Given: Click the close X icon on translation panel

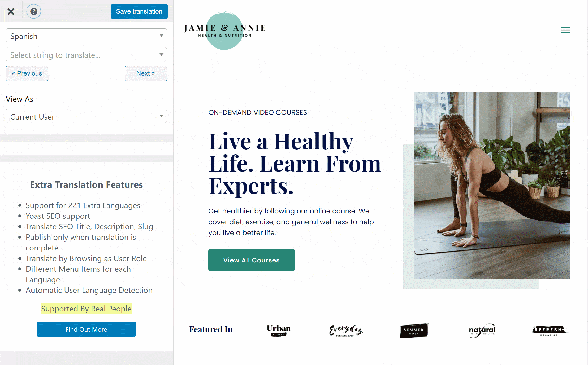Looking at the screenshot, I should 11,11.
